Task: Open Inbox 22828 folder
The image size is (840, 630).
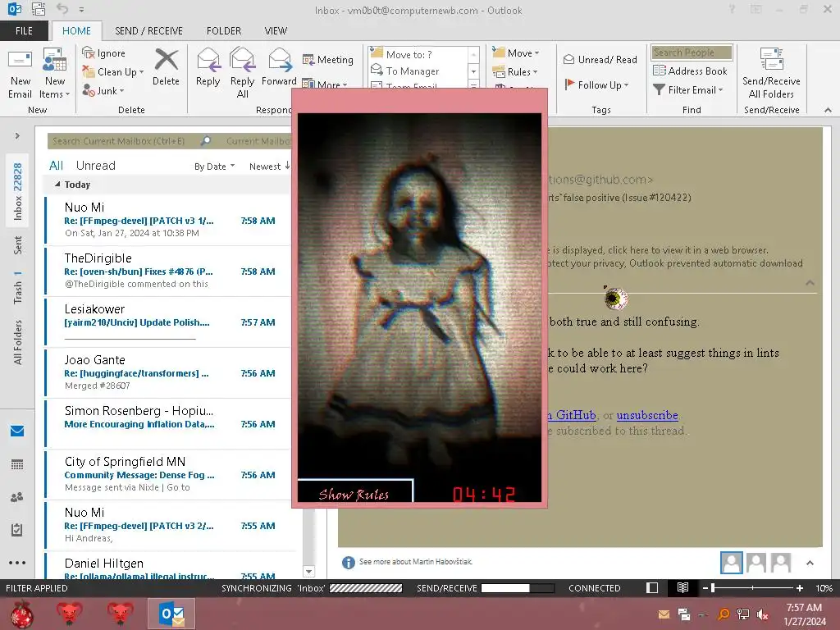Action: tap(18, 191)
